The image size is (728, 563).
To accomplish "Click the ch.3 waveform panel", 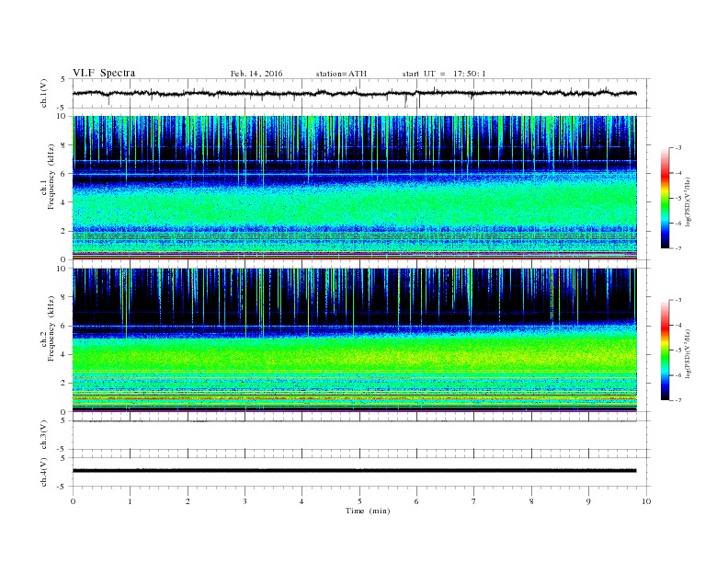I will [x=360, y=435].
